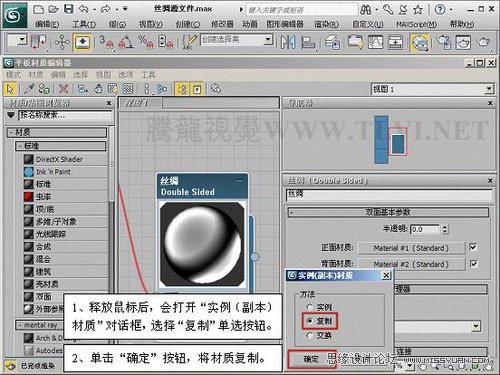500x375 pixels.
Task: Toggle the Spinner Snap icon
Action: click(x=166, y=42)
